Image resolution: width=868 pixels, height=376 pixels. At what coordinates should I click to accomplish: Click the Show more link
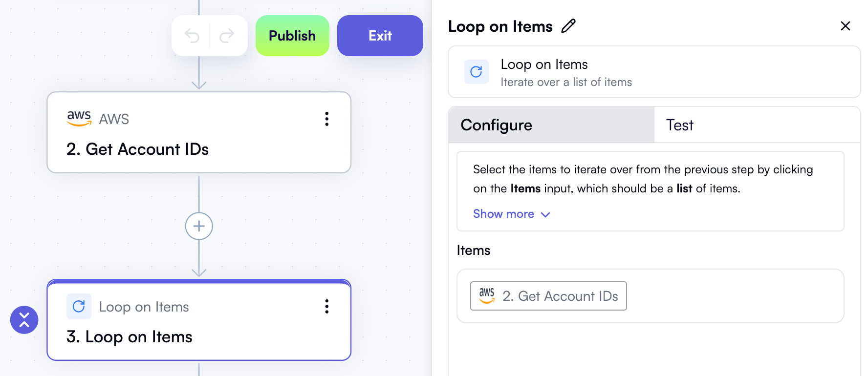tap(503, 214)
